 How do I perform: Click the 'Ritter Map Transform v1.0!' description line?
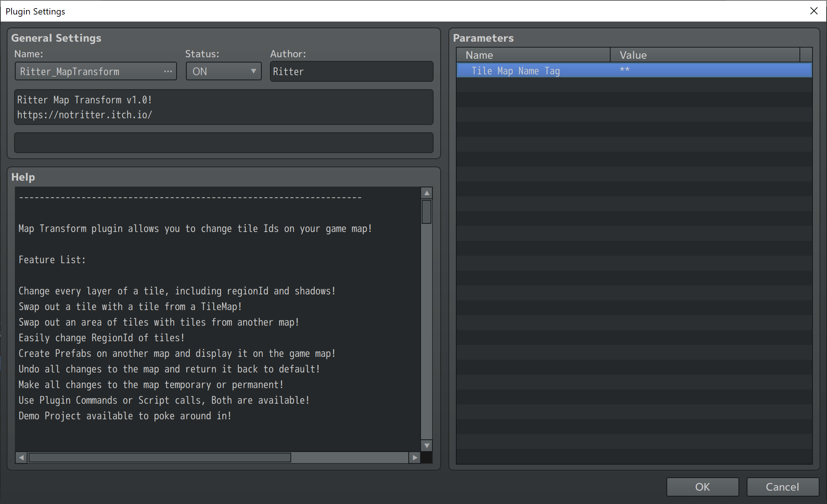[x=84, y=100]
